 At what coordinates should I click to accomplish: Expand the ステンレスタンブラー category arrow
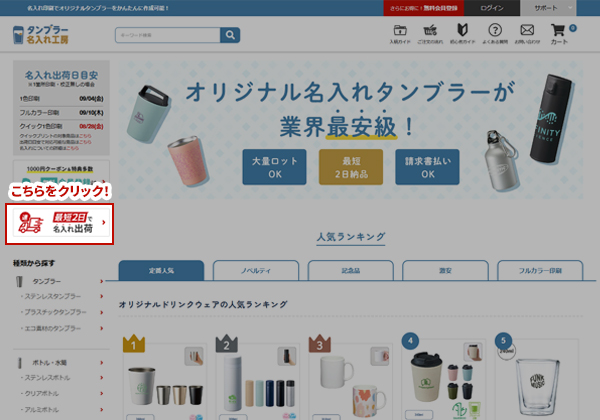coord(101,296)
